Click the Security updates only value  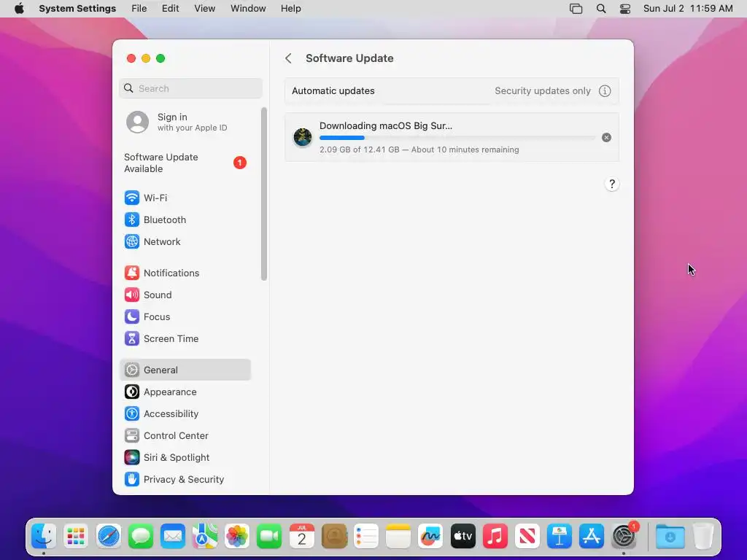pos(543,91)
